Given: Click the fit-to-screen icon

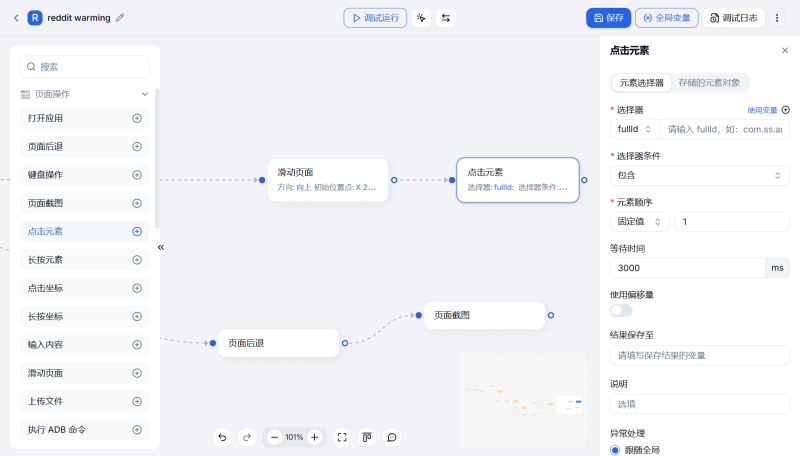Looking at the screenshot, I should tap(342, 437).
